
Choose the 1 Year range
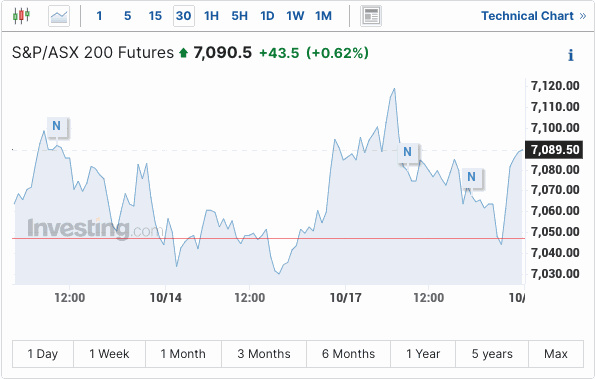coord(423,354)
